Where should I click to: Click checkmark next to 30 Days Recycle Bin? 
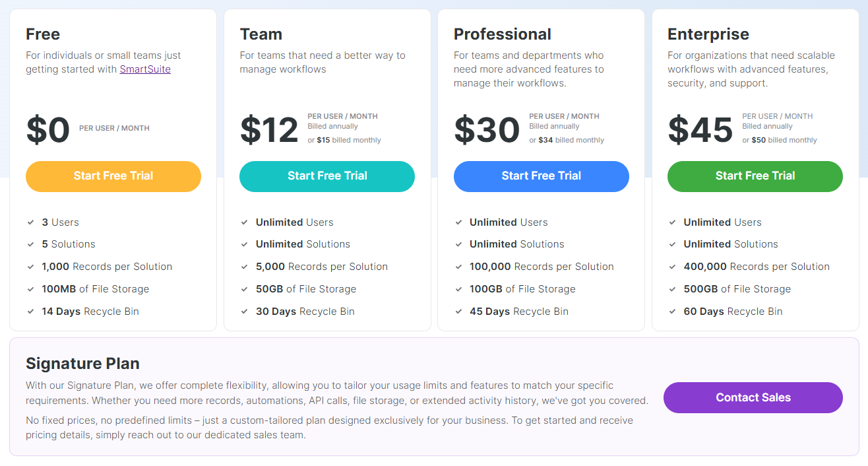coord(245,312)
